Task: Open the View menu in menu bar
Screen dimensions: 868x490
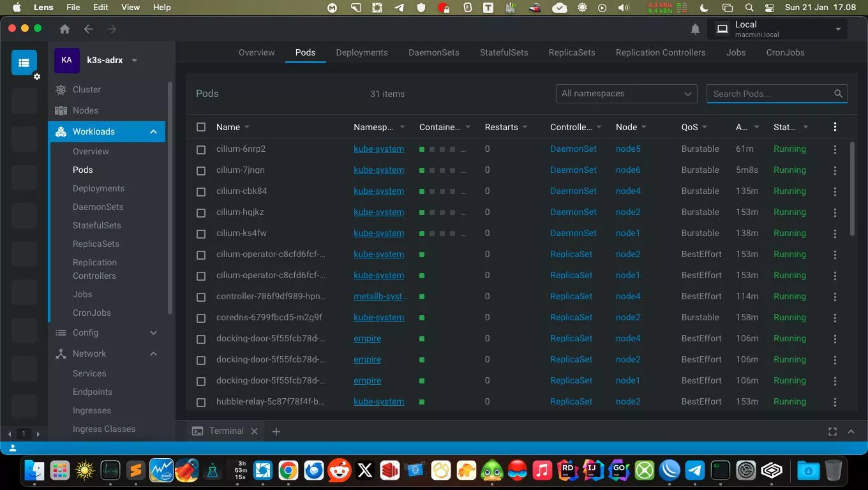Action: (131, 8)
